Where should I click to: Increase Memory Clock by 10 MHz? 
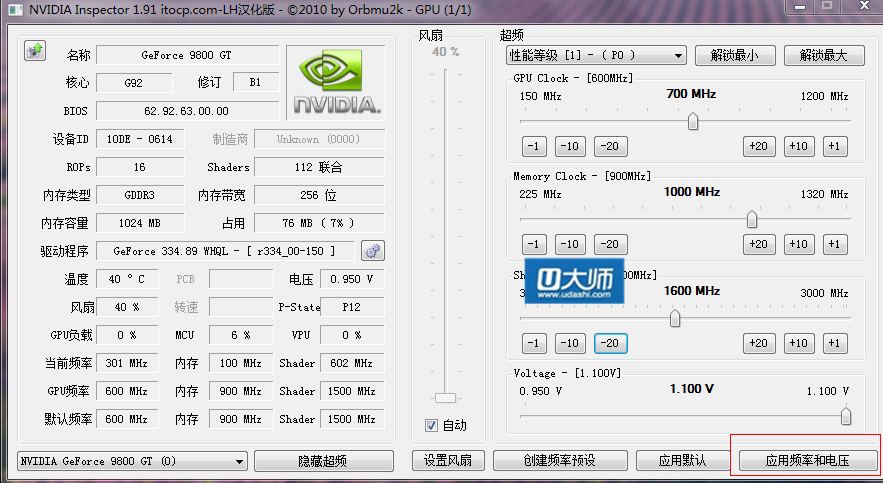(x=799, y=244)
